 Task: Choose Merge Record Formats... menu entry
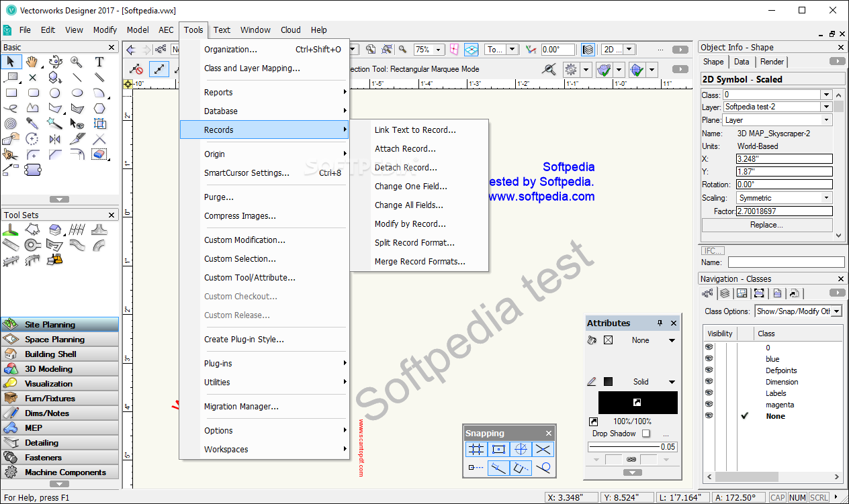point(420,262)
